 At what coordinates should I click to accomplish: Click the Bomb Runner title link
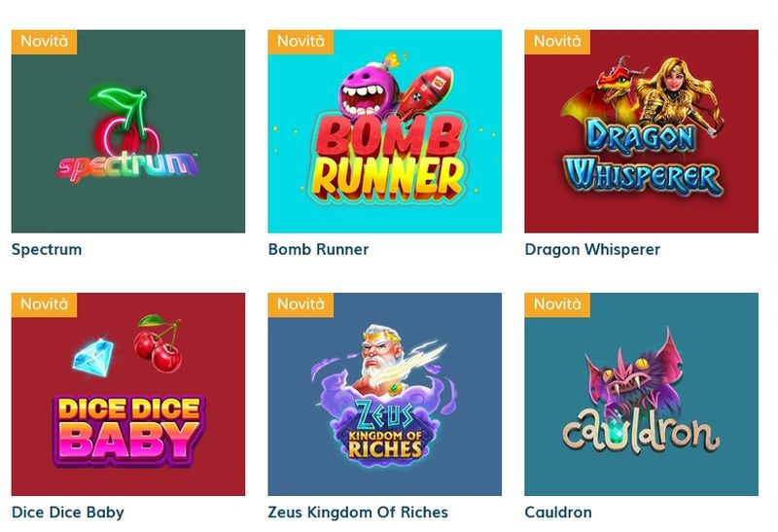[318, 249]
